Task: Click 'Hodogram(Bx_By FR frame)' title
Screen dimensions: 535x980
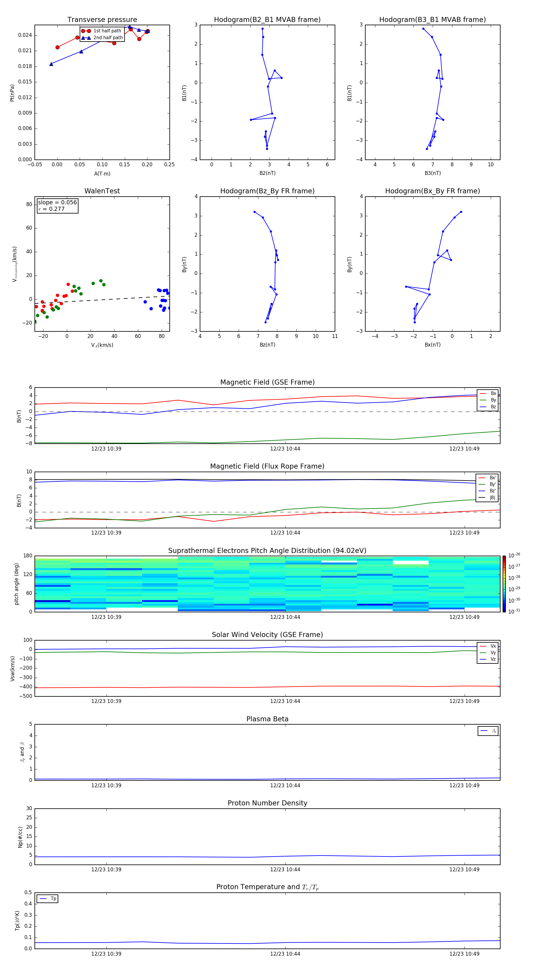Action: click(432, 191)
